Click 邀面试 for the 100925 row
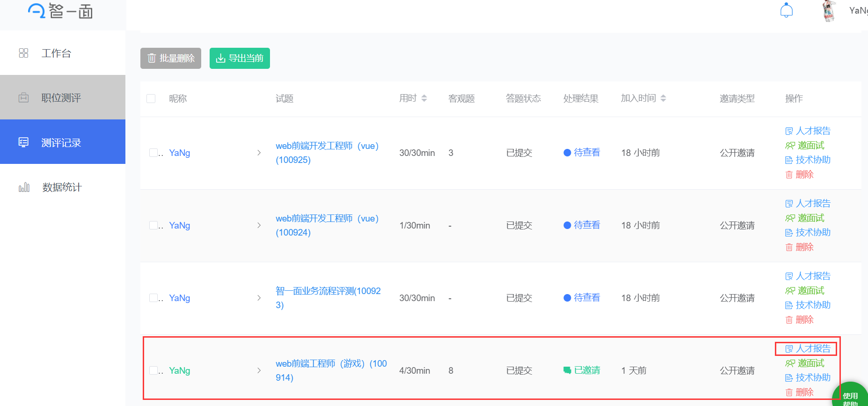868x406 pixels. coord(805,145)
